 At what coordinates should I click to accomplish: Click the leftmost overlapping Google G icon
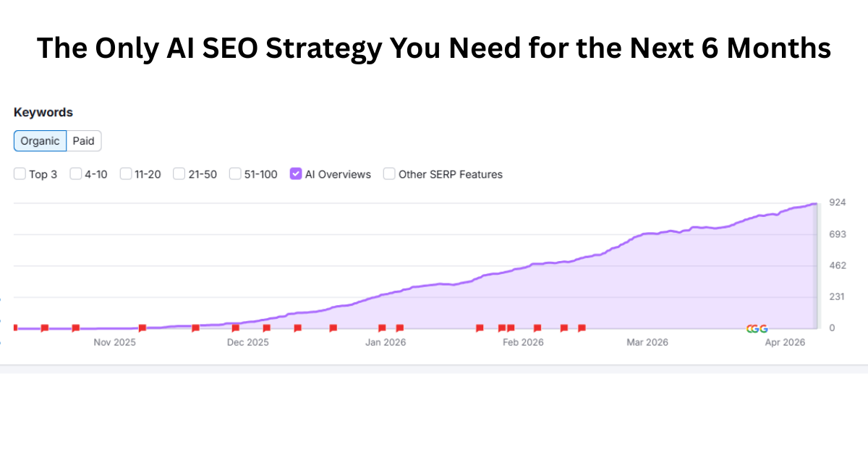tap(749, 328)
